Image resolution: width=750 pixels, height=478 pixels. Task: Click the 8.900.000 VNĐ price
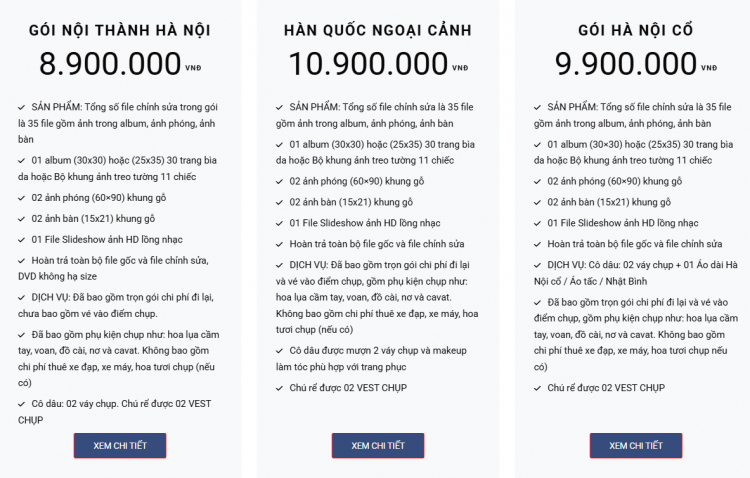pyautogui.click(x=110, y=64)
